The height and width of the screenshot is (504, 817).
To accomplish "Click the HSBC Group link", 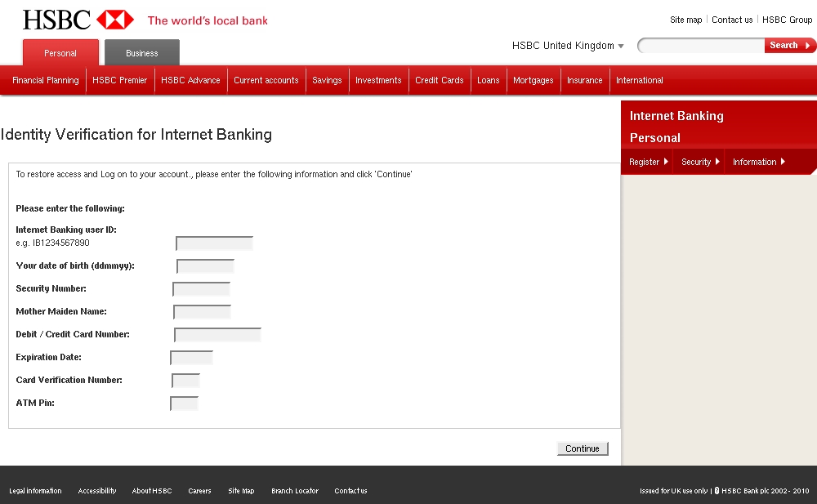I will click(787, 20).
